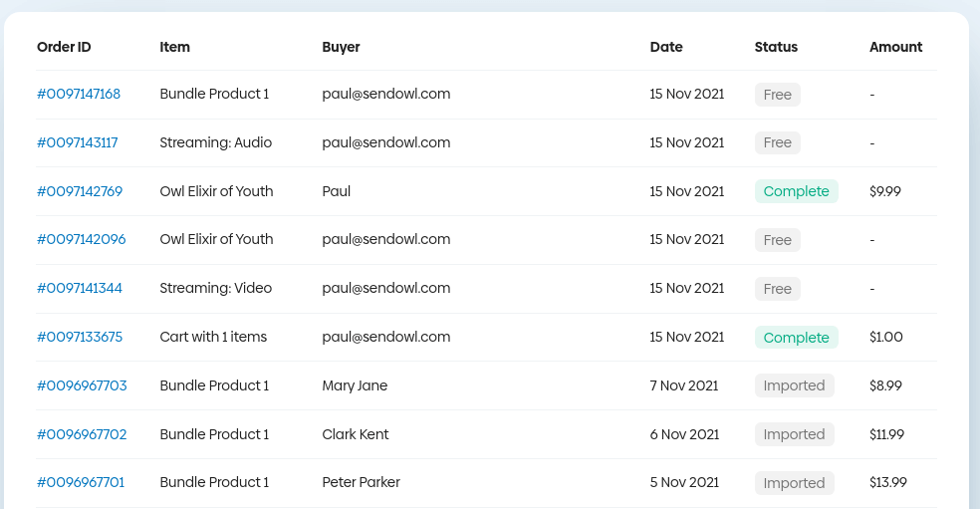980x509 pixels.
Task: Click the Amount column header
Action: point(895,47)
